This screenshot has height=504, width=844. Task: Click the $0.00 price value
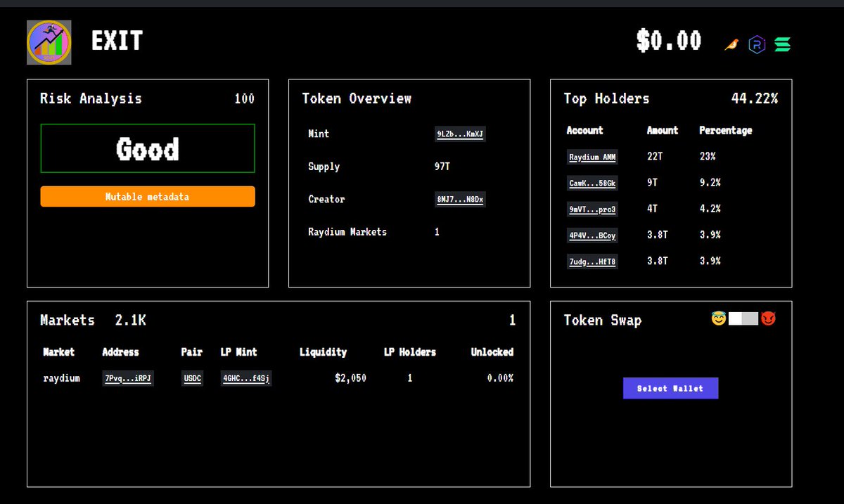point(669,41)
